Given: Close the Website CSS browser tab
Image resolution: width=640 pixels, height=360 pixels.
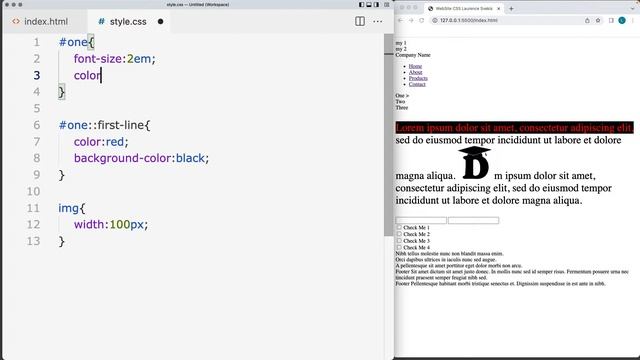Looking at the screenshot, I should click(498, 9).
